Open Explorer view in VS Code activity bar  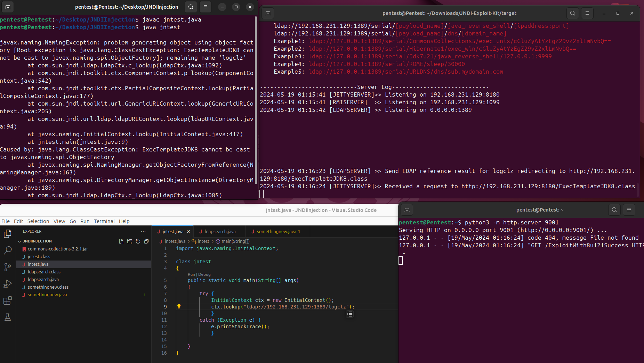pyautogui.click(x=8, y=234)
